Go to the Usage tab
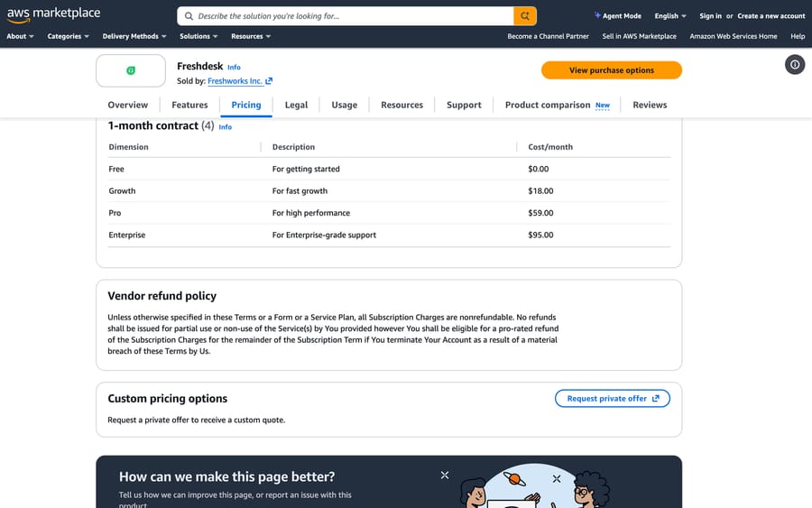This screenshot has width=812, height=508. pos(345,105)
